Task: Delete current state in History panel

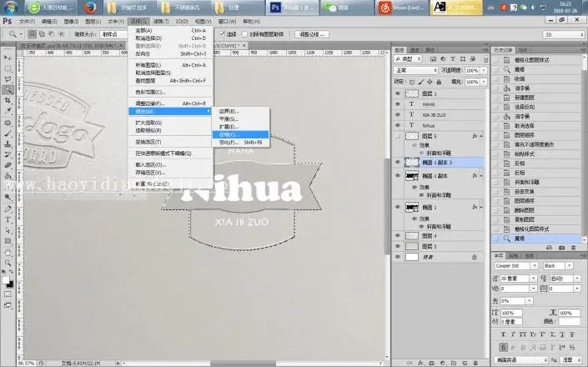Action: click(x=573, y=248)
